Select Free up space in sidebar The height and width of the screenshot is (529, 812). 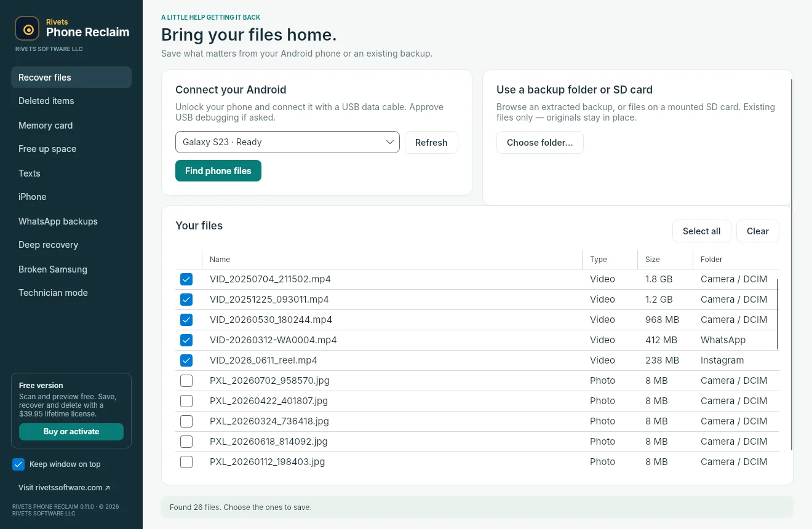click(x=71, y=149)
